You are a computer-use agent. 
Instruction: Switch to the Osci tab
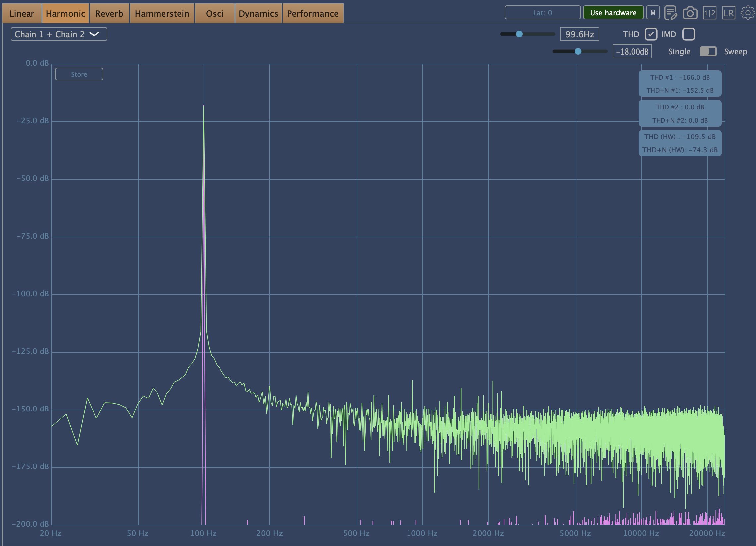pyautogui.click(x=215, y=13)
